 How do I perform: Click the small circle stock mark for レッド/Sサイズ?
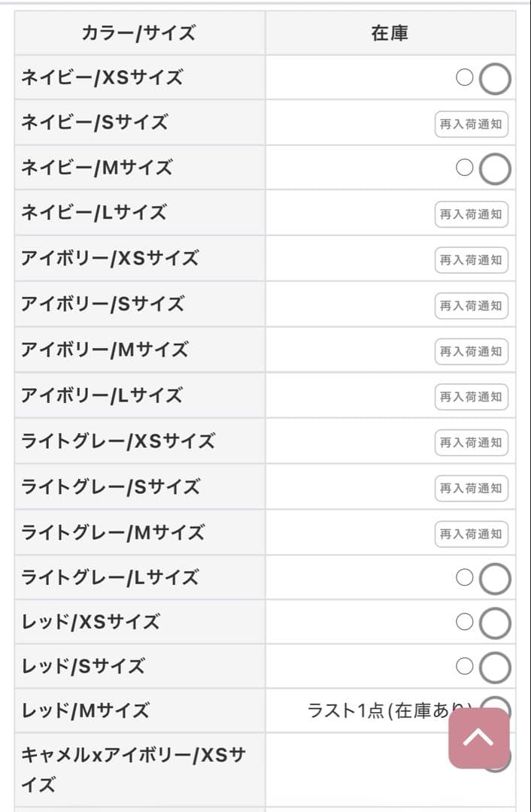(465, 666)
